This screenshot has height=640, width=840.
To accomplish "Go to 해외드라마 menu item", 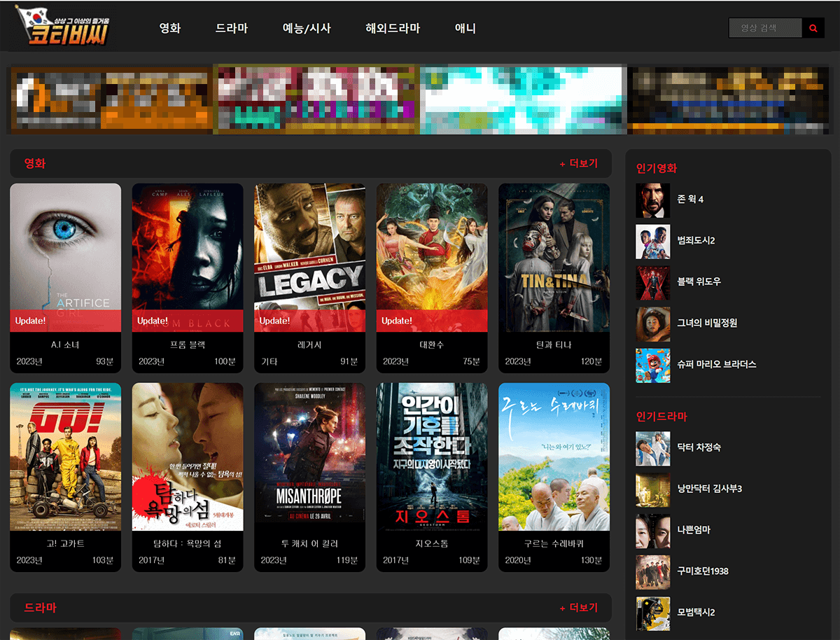I will coord(393,29).
